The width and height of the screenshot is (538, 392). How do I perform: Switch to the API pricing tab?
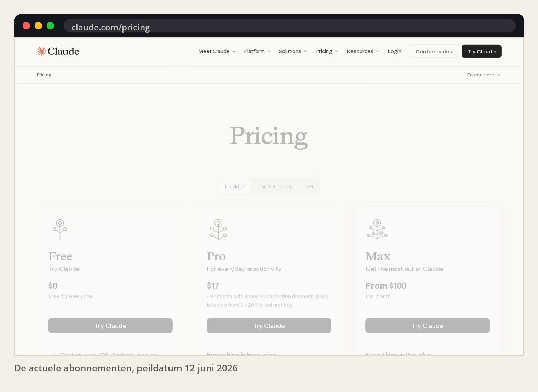(x=309, y=186)
